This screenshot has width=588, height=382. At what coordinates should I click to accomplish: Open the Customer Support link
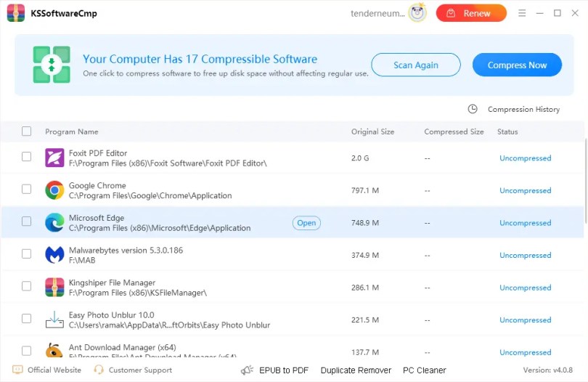point(140,370)
